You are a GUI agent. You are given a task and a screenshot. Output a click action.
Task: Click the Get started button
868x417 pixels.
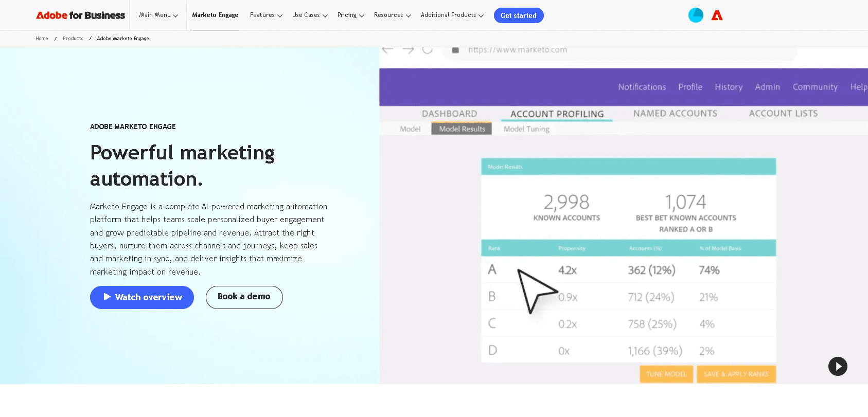click(x=519, y=15)
